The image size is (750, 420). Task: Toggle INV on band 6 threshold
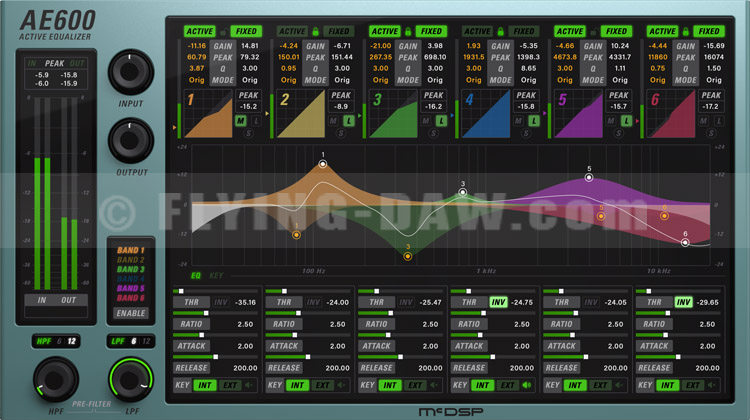684,302
